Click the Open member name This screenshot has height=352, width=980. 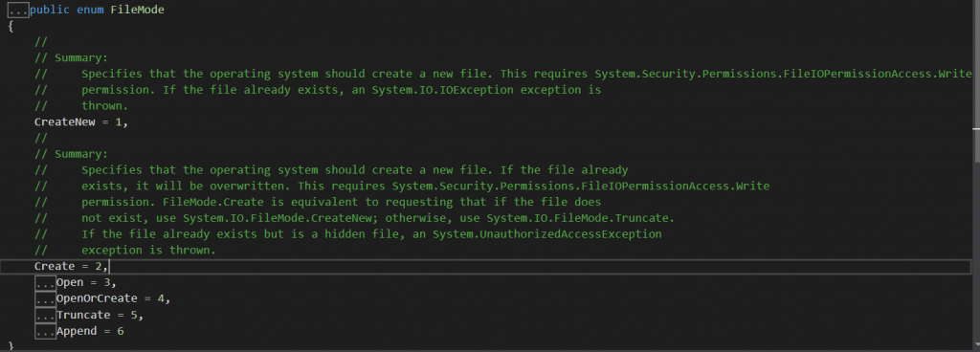tap(70, 283)
